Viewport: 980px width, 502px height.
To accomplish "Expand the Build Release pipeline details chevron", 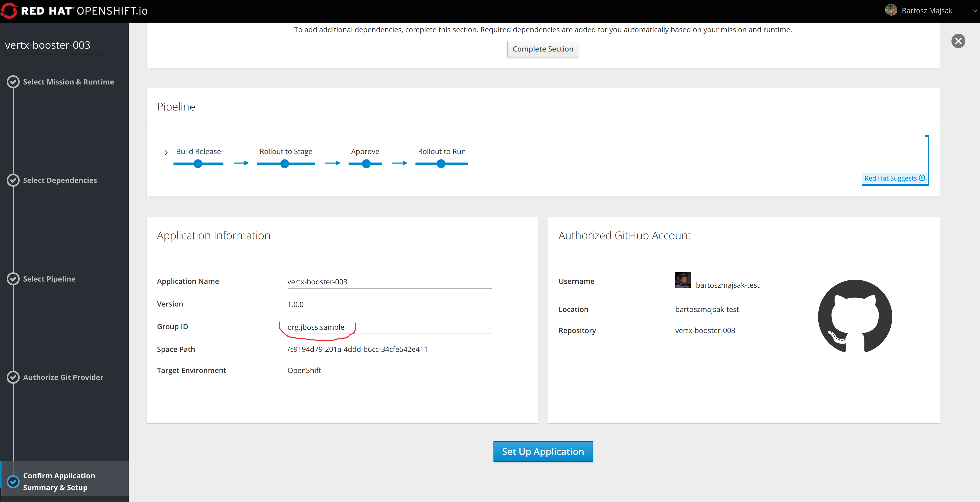I will click(x=166, y=153).
